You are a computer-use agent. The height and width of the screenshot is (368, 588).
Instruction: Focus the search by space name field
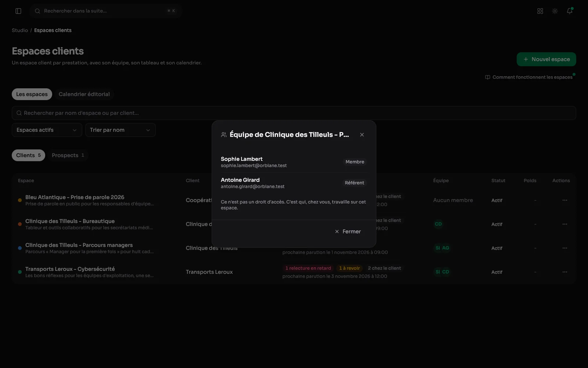tap(294, 113)
